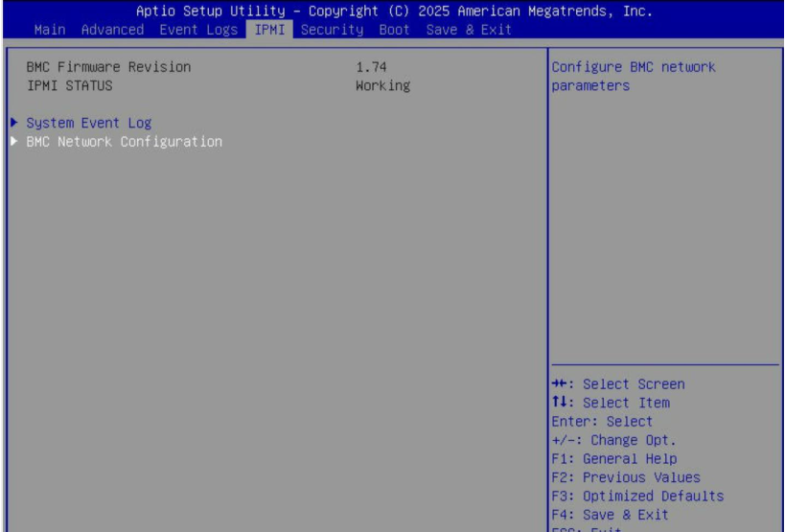Click the F3: Optimized Defaults hint

pyautogui.click(x=637, y=497)
